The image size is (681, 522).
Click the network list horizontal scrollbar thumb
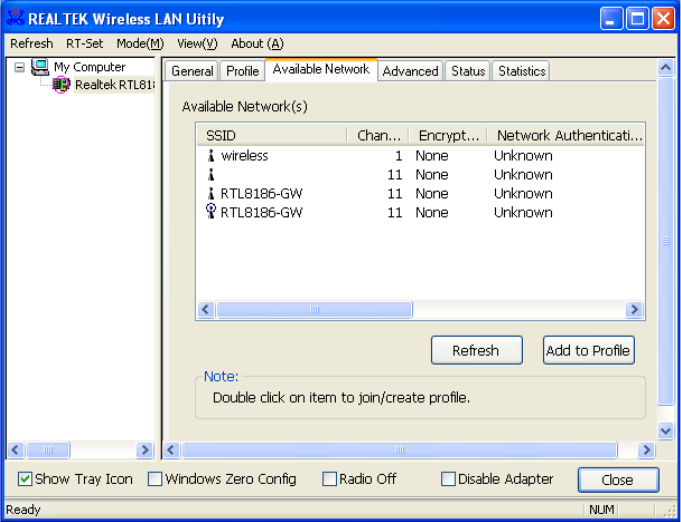coord(314,310)
